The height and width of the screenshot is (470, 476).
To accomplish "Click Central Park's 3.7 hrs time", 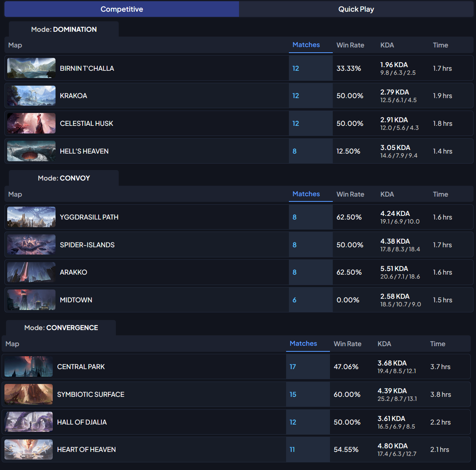I will 440,367.
